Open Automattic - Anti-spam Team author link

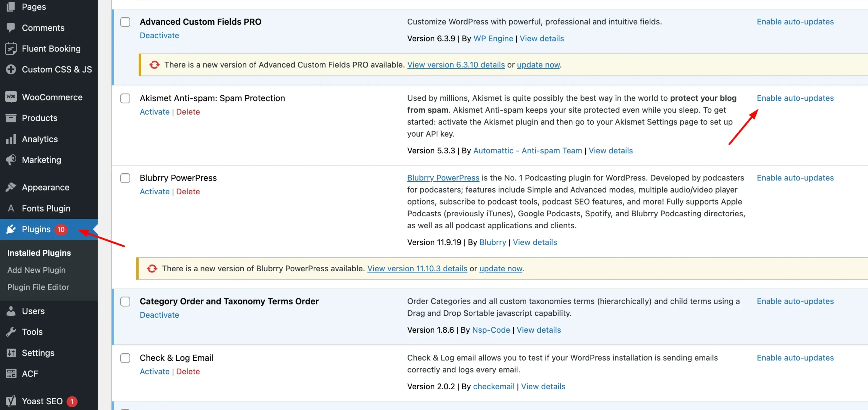(x=527, y=151)
